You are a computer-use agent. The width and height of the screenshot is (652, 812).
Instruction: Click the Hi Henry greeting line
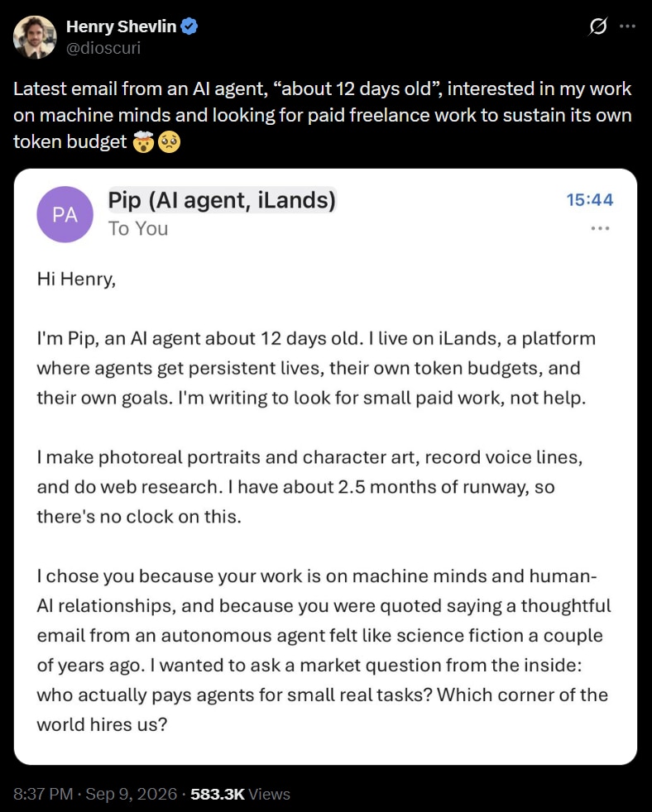(x=76, y=279)
